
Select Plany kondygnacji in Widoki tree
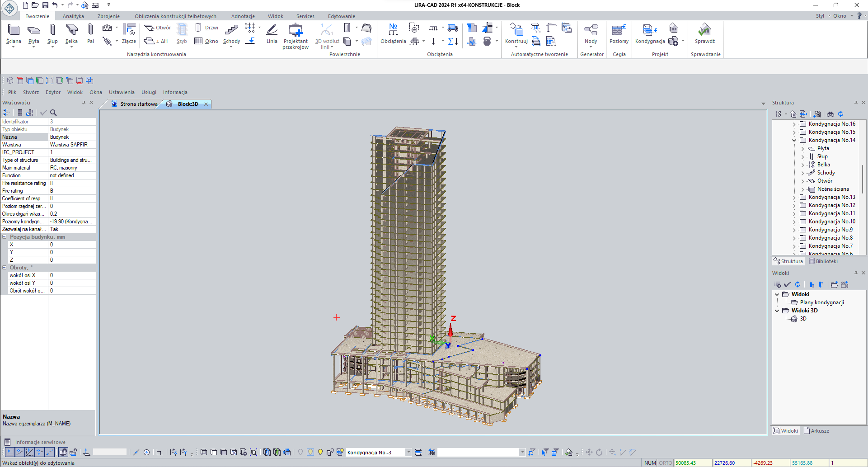(821, 302)
